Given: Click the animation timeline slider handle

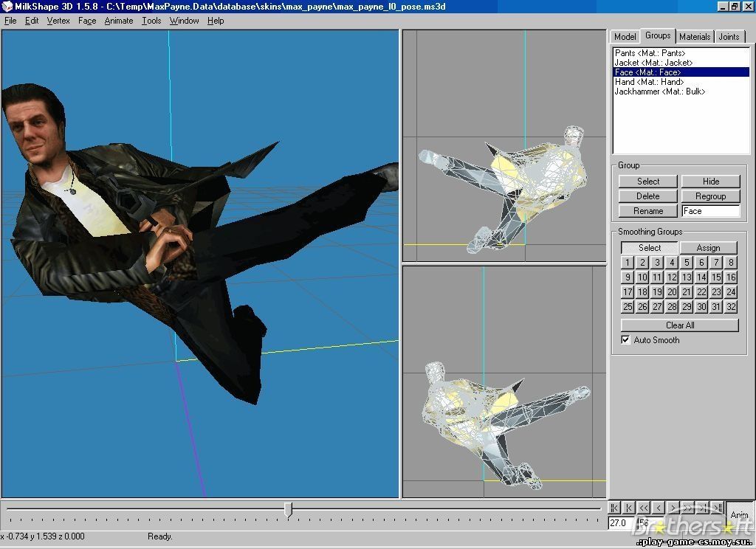Looking at the screenshot, I should click(288, 509).
